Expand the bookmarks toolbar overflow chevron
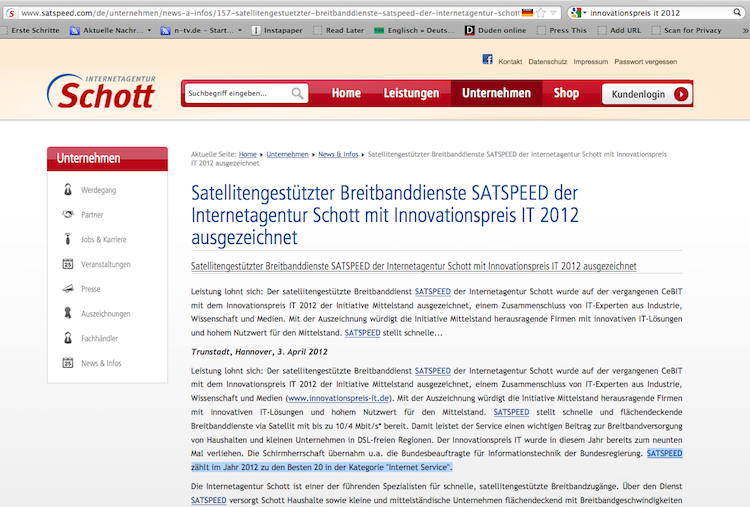The height and width of the screenshot is (507, 750). click(745, 30)
